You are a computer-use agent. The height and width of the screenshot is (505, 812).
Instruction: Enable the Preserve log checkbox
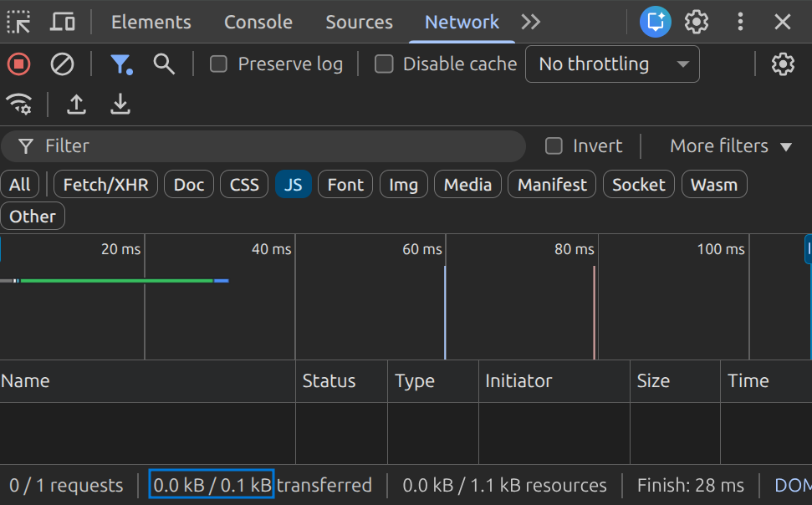pyautogui.click(x=218, y=64)
